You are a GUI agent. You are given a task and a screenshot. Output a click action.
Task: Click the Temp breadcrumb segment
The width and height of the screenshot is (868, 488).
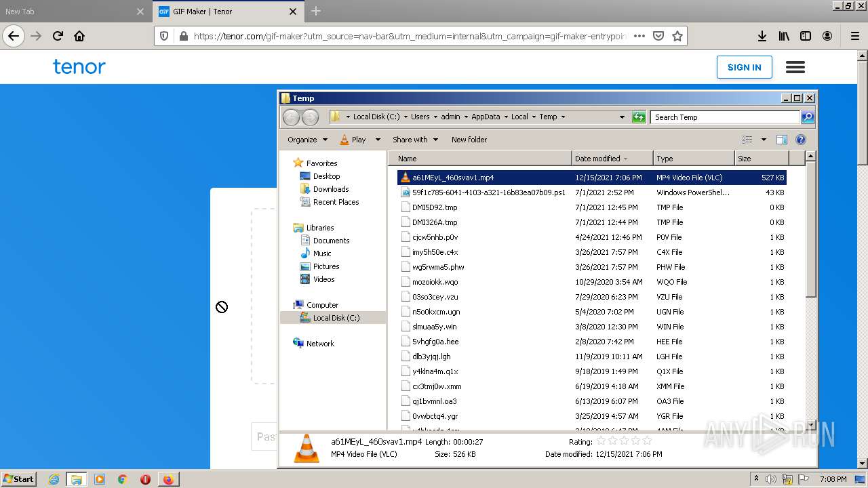[548, 117]
